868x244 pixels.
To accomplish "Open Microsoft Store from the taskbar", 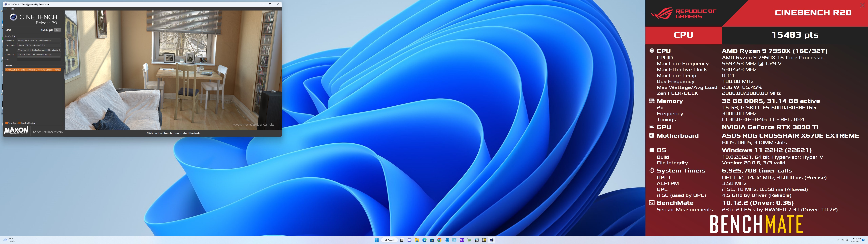I will click(x=432, y=240).
